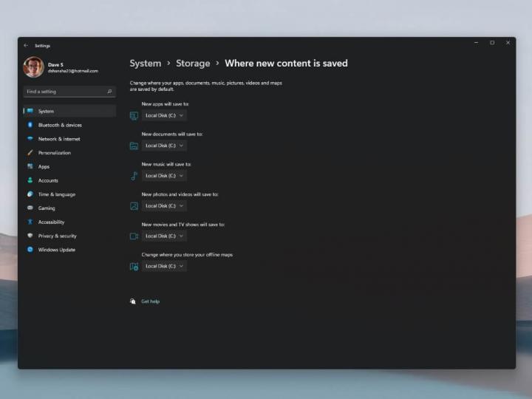Click the back arrow in the Settings title bar
This screenshot has height=399, width=532.
click(26, 46)
